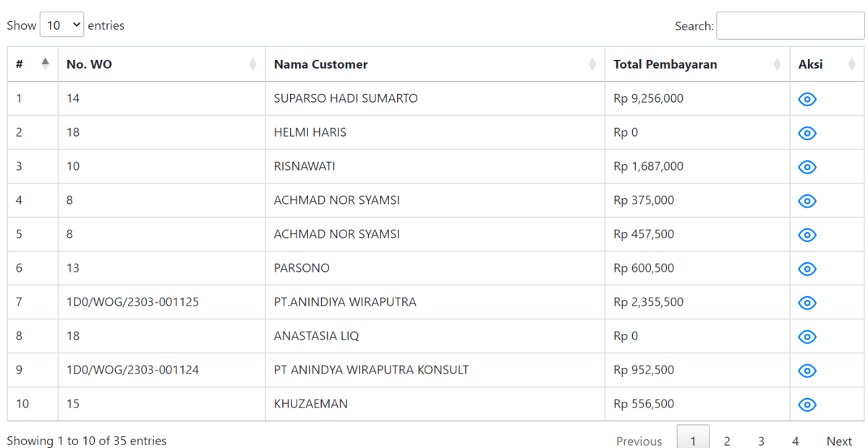Open the Show entries count dropdown
This screenshot has height=448, width=868.
(x=62, y=25)
